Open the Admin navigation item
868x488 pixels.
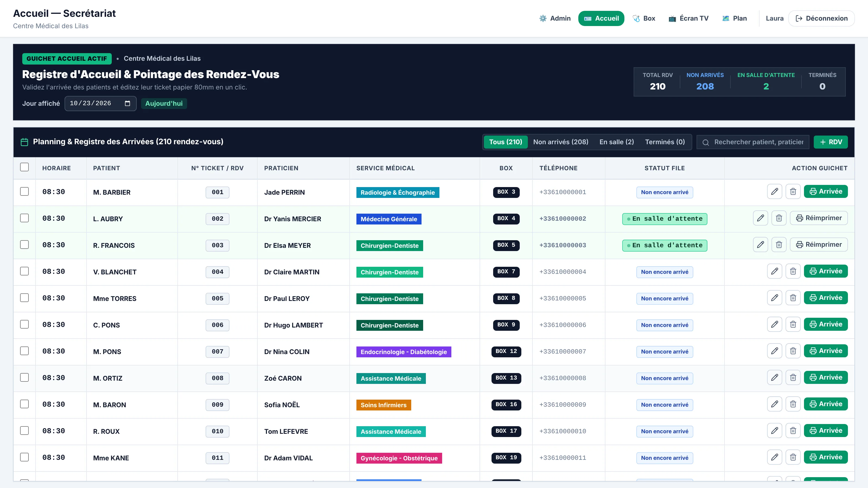point(555,18)
